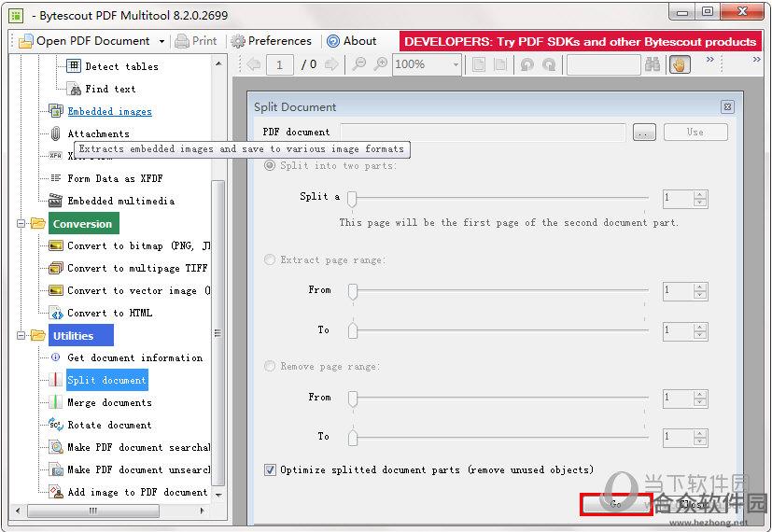Click the zoom in magnifier icon
The width and height of the screenshot is (772, 532).
[380, 64]
